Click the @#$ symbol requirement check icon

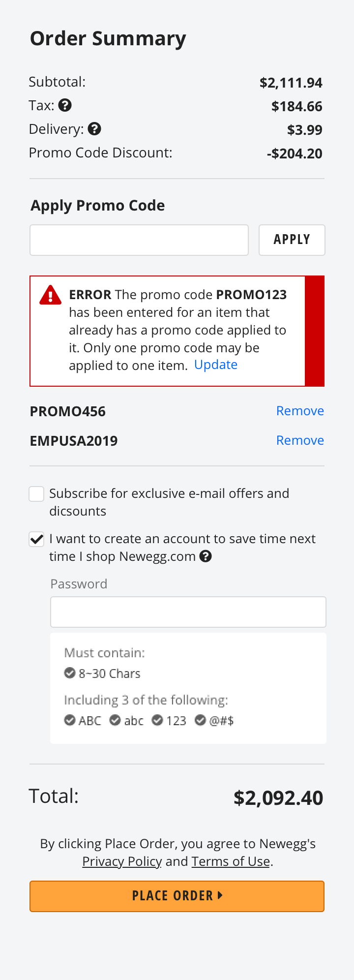click(200, 720)
